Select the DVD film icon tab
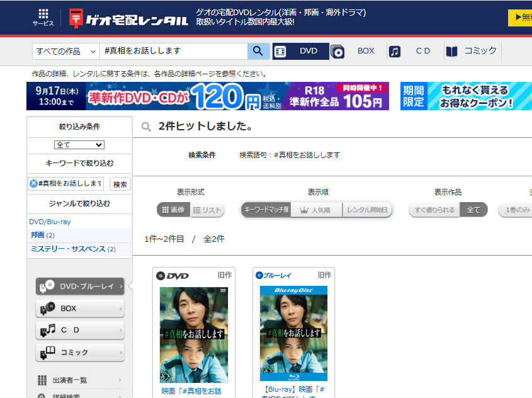The width and height of the screenshot is (532, 398). point(280,52)
